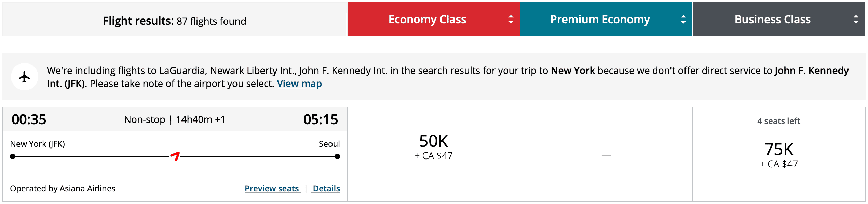Open the Preview seats link

pyautogui.click(x=272, y=189)
